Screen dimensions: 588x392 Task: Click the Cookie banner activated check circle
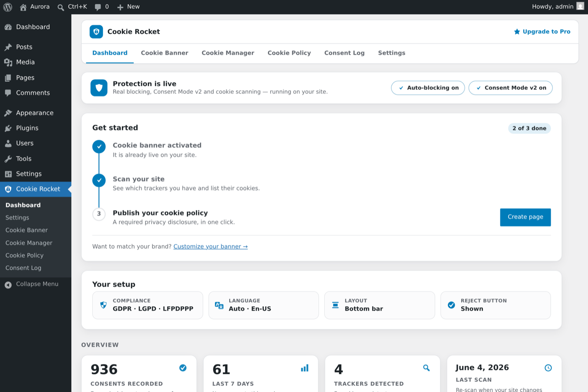click(x=99, y=147)
